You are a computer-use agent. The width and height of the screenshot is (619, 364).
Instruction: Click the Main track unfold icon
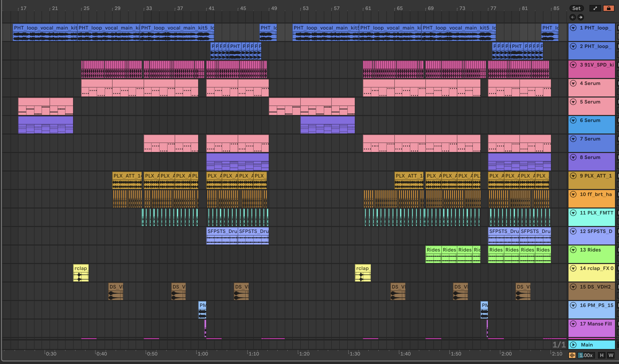point(573,345)
